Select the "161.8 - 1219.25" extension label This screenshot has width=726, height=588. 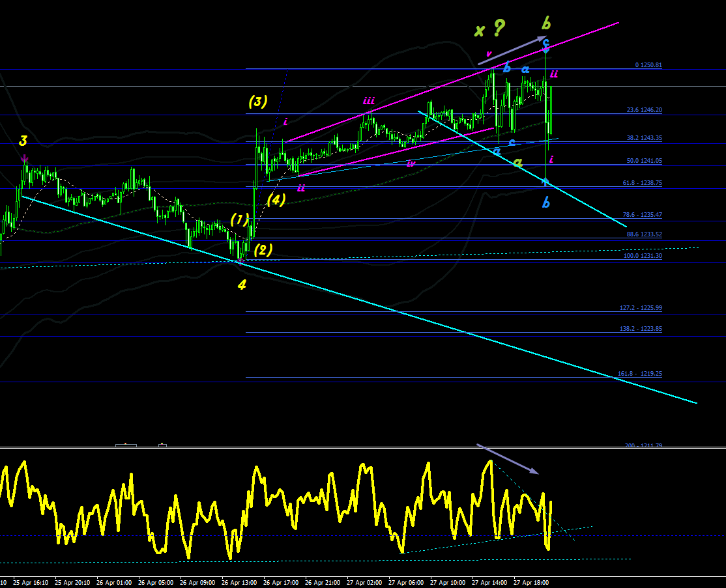(x=640, y=374)
